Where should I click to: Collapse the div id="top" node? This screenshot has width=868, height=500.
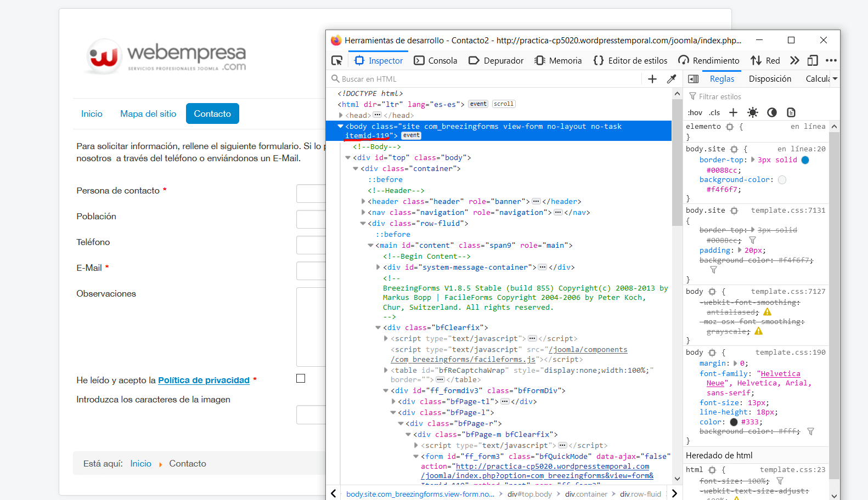[x=348, y=158]
